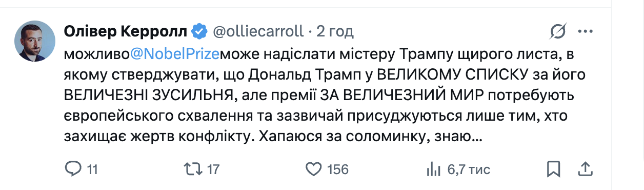644x190 pixels.
Task: Click the @olliecarroll handle
Action: pos(257,32)
